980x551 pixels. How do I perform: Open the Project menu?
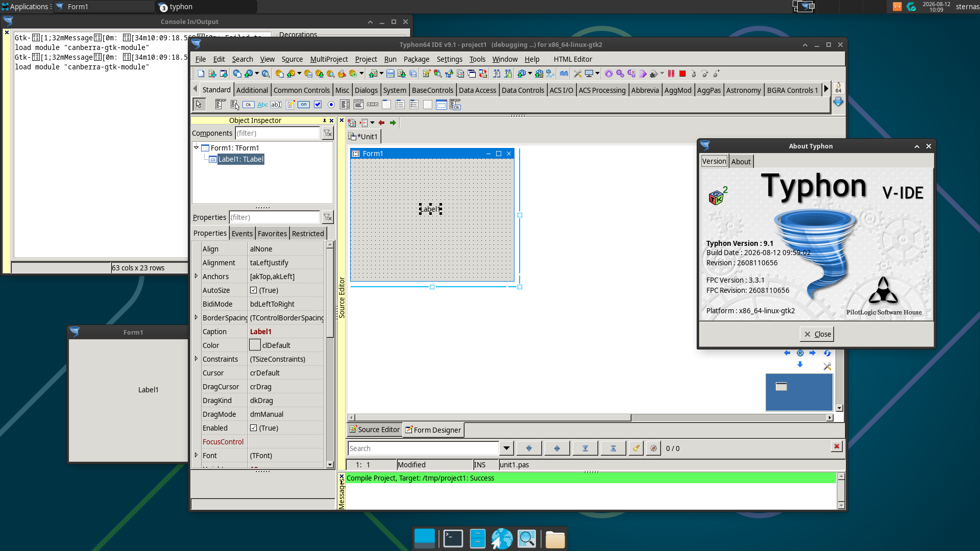tap(366, 59)
